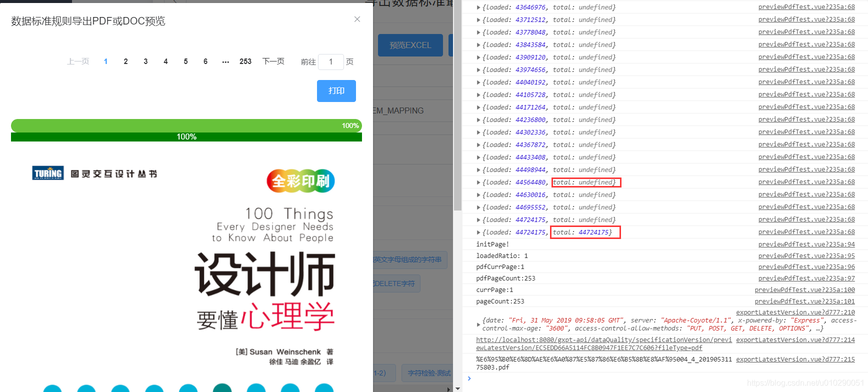
Task: Focus the 前往 page number input
Action: click(x=330, y=61)
